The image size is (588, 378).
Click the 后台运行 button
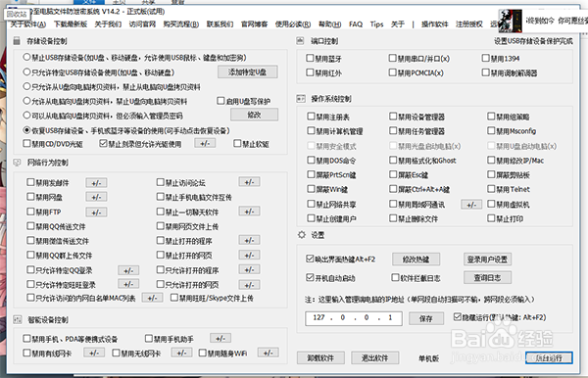(x=549, y=357)
